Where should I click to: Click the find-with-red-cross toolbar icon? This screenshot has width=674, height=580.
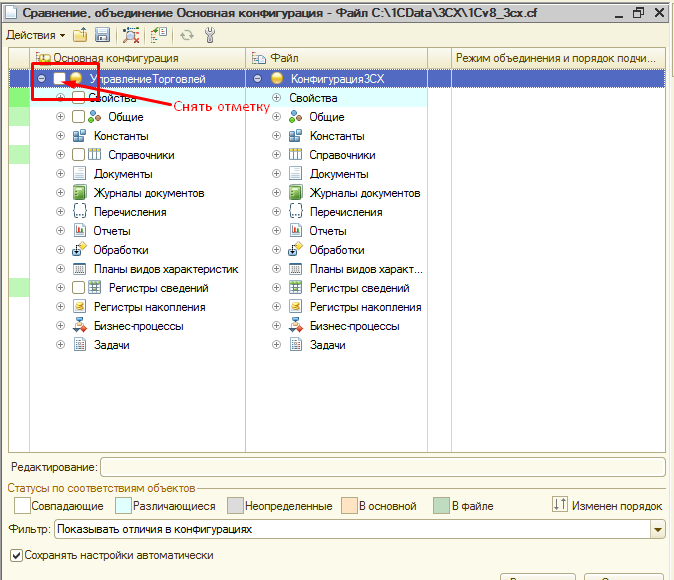[131, 35]
